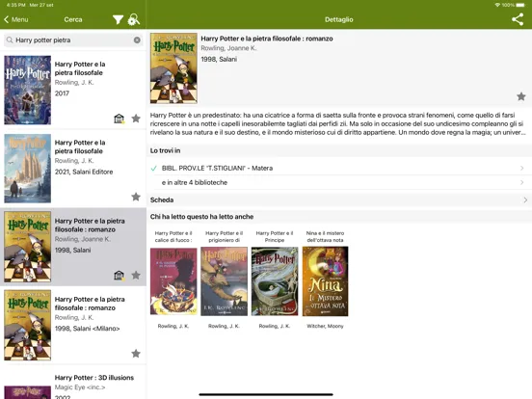This screenshot has width=532, height=399.
Task: Open 'Nina e il mistero dell'ottava nota' cover
Action: tap(325, 281)
